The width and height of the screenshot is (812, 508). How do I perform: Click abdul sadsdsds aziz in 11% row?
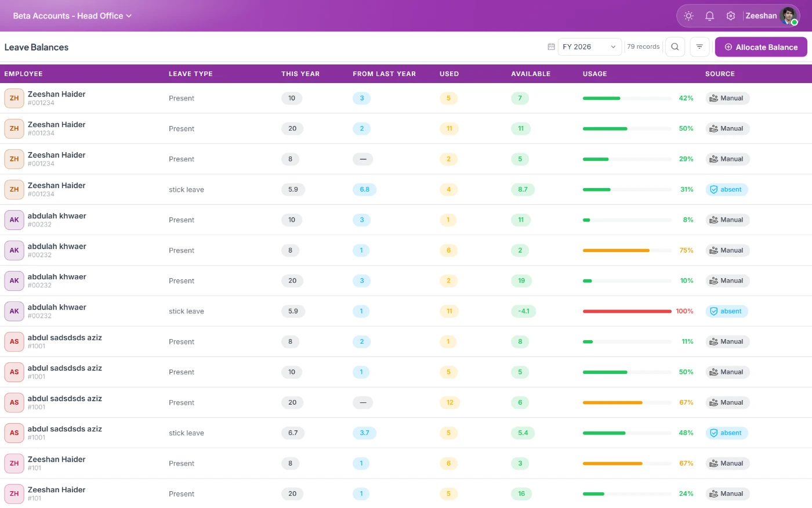click(x=65, y=338)
